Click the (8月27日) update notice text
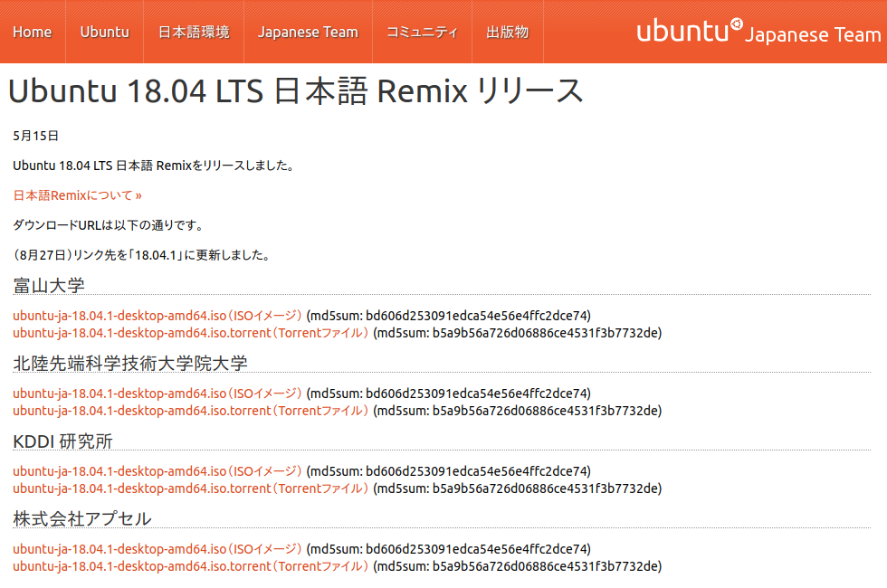This screenshot has width=887, height=588. tap(142, 255)
